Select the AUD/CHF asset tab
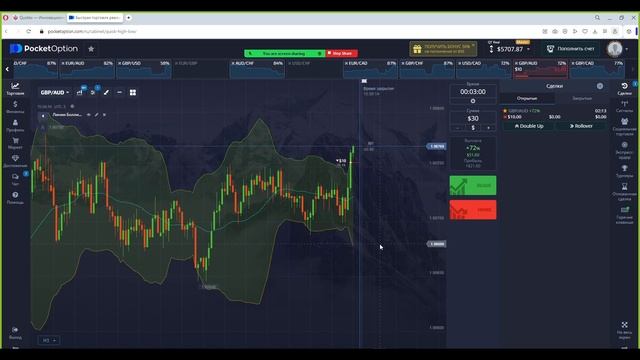This screenshot has height=360, width=640. click(x=257, y=69)
